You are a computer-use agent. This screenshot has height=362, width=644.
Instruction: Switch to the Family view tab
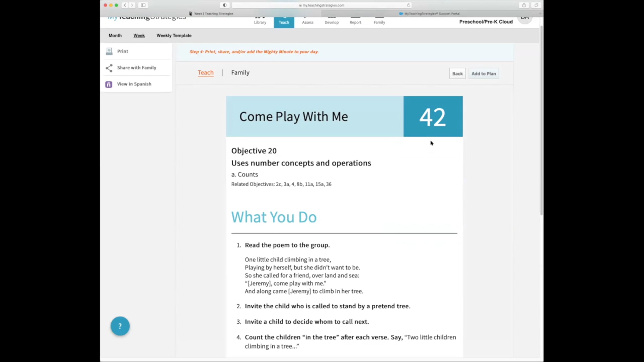coord(240,73)
